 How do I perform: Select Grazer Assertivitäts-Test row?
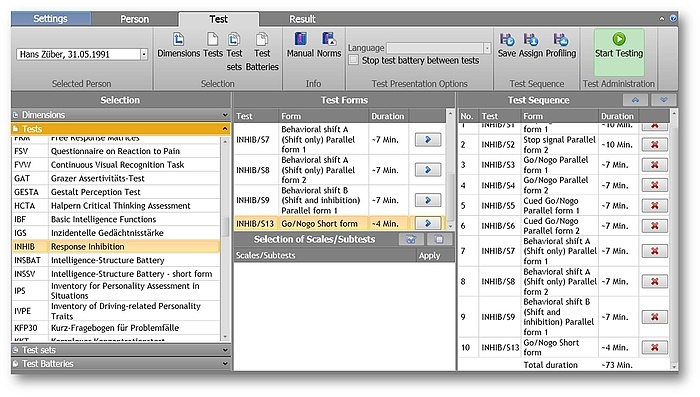pos(116,178)
